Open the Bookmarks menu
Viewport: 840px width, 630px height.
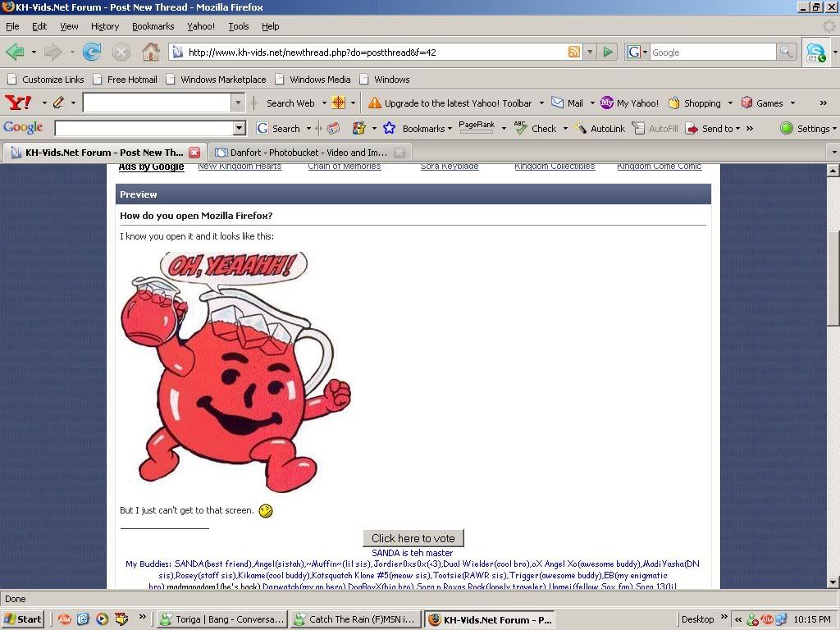153,26
